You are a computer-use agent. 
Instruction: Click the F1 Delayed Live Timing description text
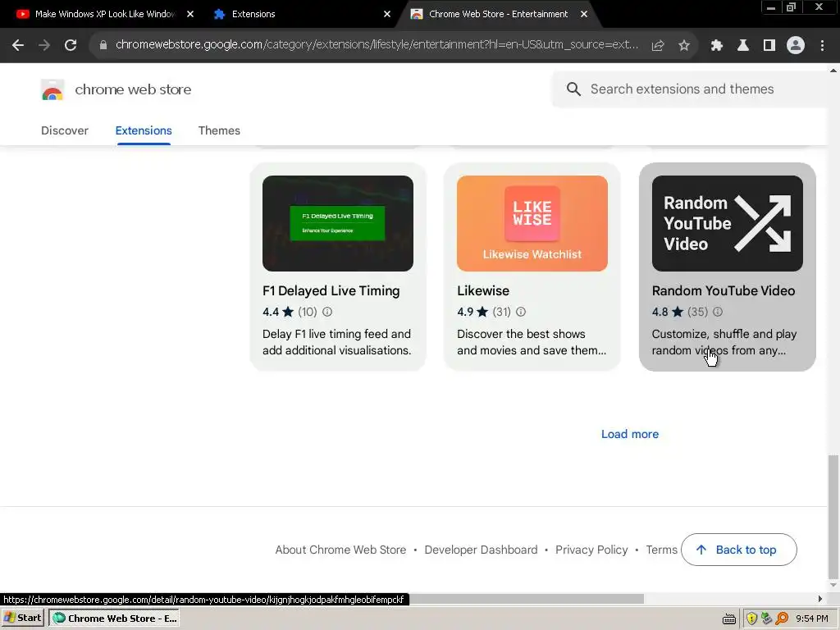337,342
